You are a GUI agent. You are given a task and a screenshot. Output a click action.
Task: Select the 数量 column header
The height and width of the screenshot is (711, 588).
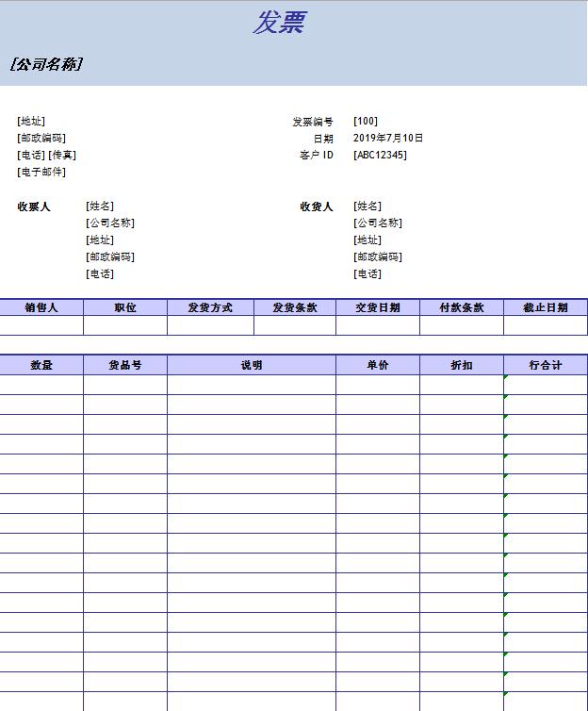point(41,365)
